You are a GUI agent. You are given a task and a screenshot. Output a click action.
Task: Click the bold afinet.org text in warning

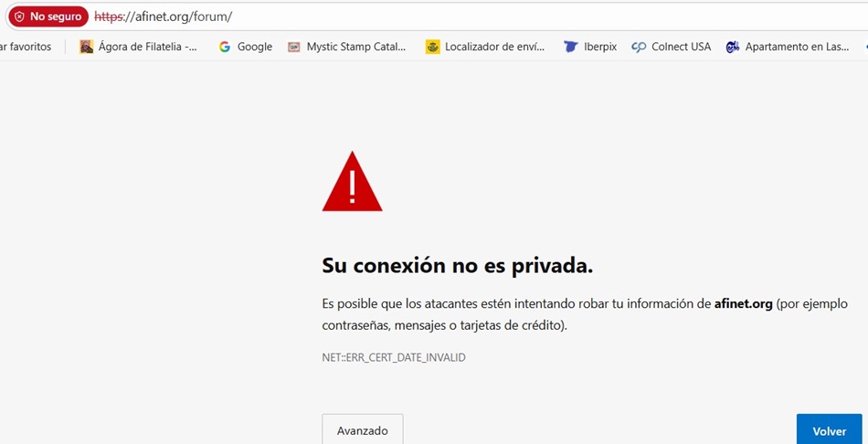743,303
